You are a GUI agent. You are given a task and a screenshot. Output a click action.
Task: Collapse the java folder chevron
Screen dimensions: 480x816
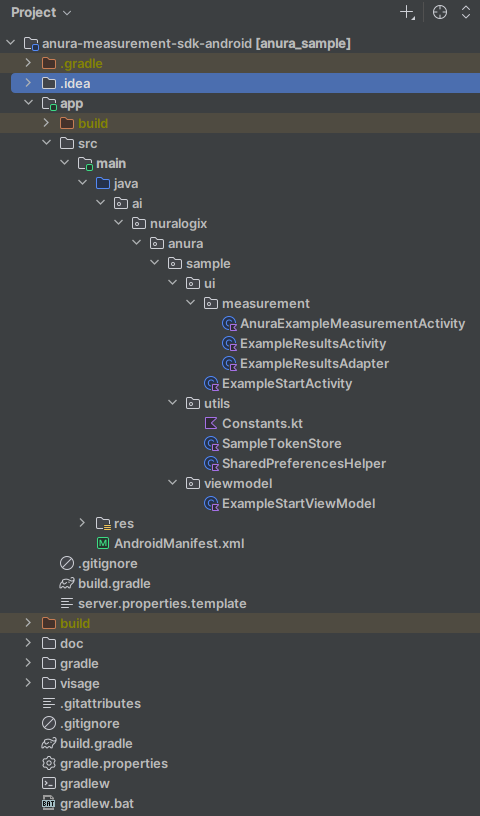[83, 183]
